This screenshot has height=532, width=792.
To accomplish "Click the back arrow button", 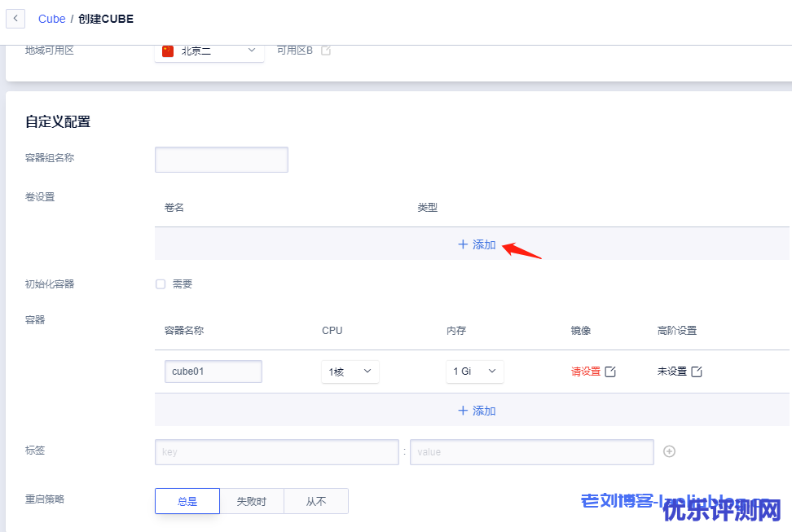I will (15, 19).
